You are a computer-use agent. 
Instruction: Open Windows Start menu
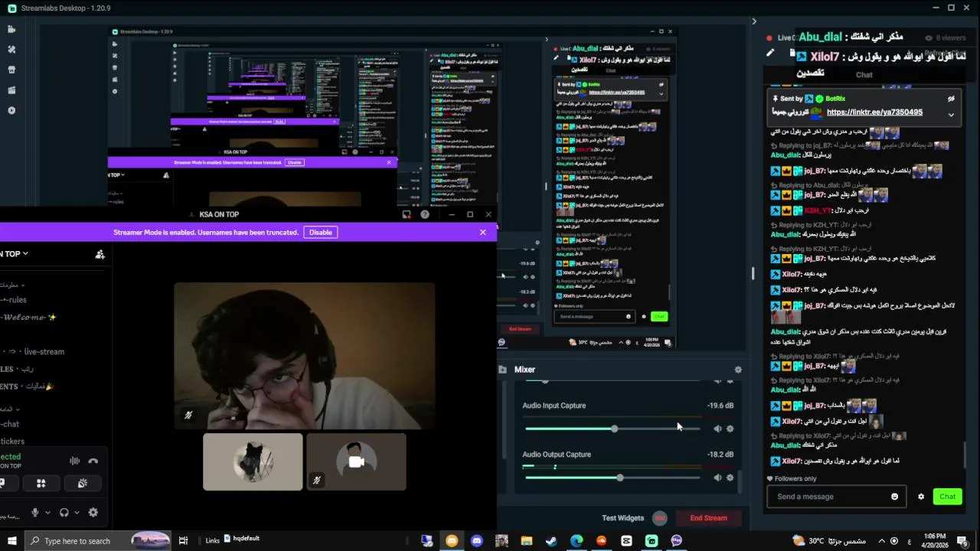12,540
